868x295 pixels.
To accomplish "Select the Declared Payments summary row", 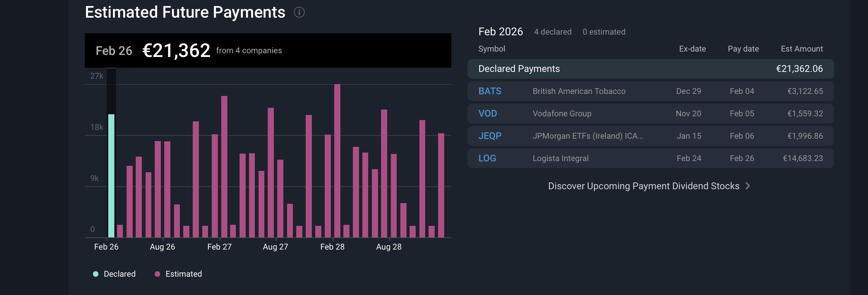I will point(650,69).
